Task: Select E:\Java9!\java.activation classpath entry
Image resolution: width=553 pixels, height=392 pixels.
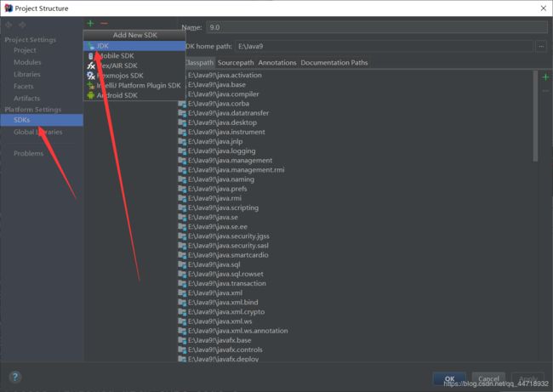Action: coord(225,75)
